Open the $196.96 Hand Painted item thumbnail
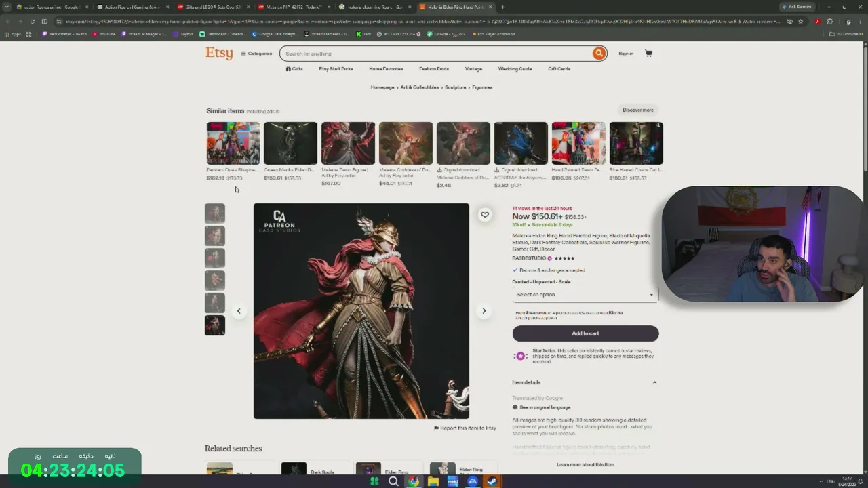Screen dimensions: 868x488 (578, 143)
